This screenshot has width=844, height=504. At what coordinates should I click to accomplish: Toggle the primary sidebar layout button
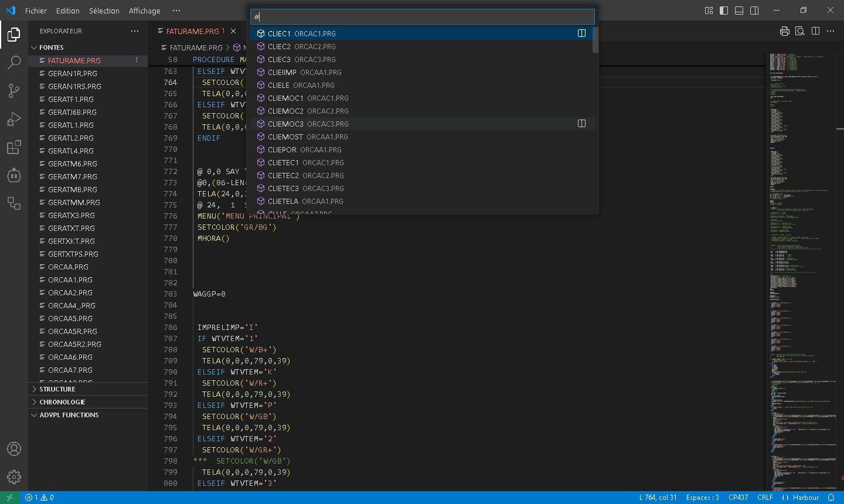tap(724, 11)
